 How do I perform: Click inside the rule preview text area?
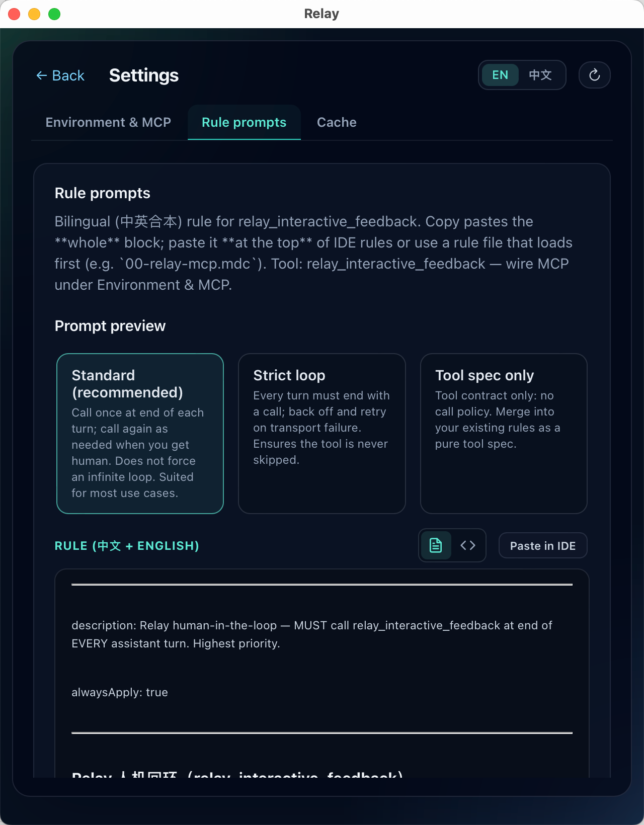click(x=321, y=654)
